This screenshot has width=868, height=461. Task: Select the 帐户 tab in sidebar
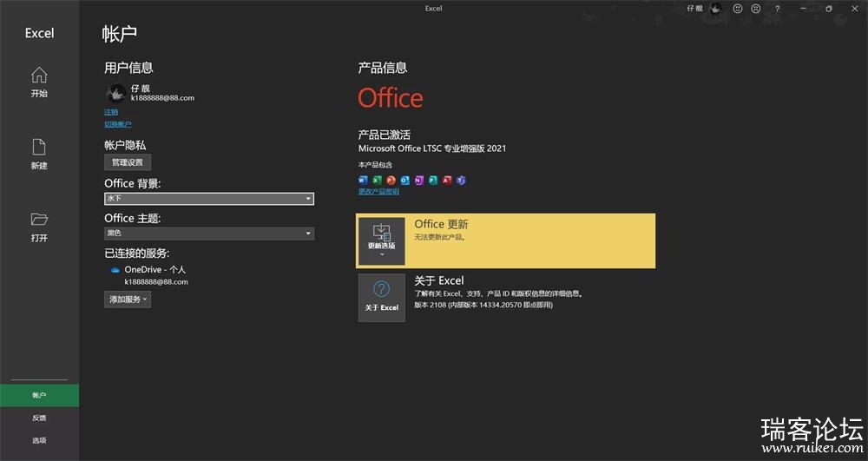pyautogui.click(x=39, y=395)
